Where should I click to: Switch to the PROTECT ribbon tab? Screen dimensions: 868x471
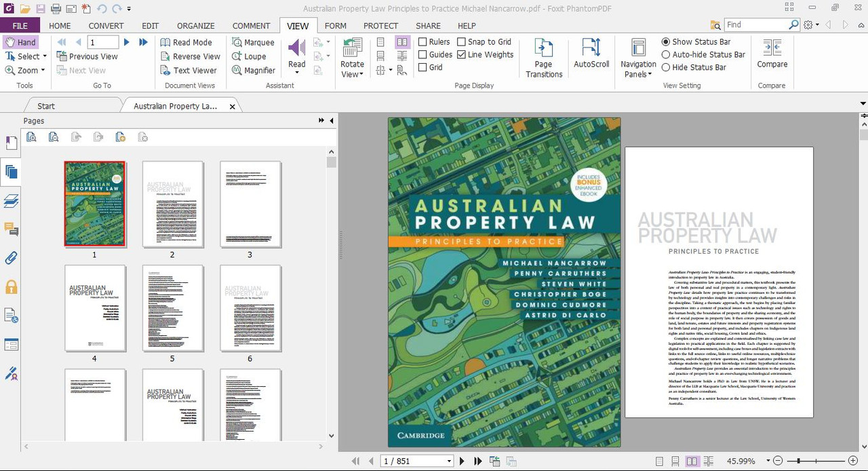(380, 26)
